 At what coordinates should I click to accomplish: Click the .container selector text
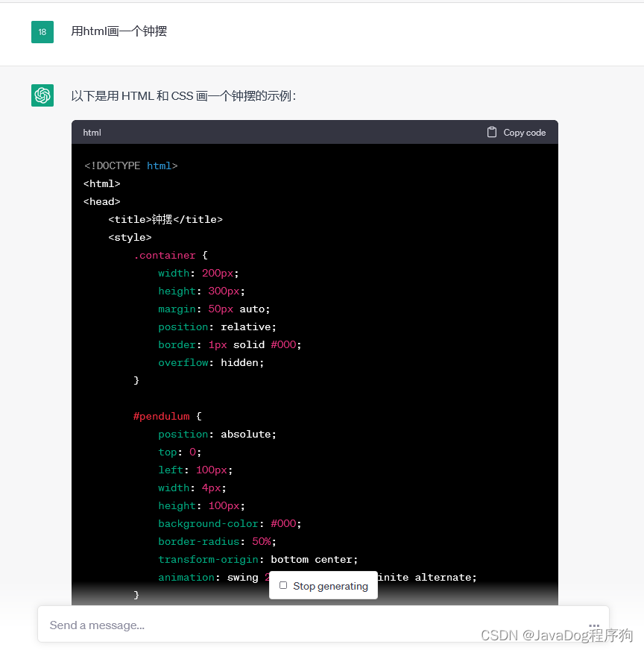165,256
